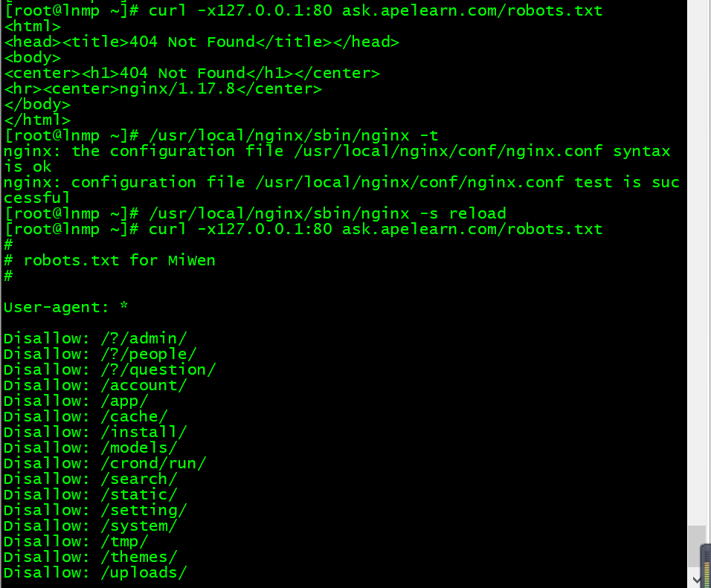711x588 pixels.
Task: Click the 'User-agent: *' line
Action: point(65,307)
